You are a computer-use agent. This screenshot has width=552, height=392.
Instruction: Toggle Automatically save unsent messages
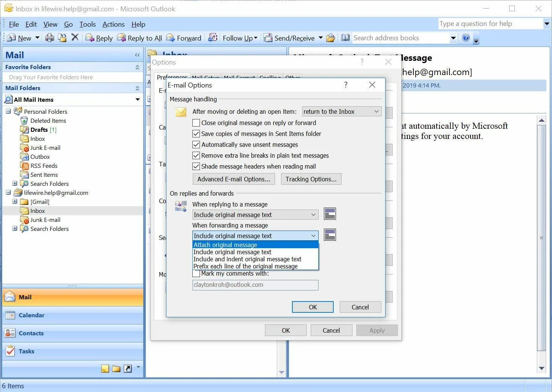coord(196,145)
